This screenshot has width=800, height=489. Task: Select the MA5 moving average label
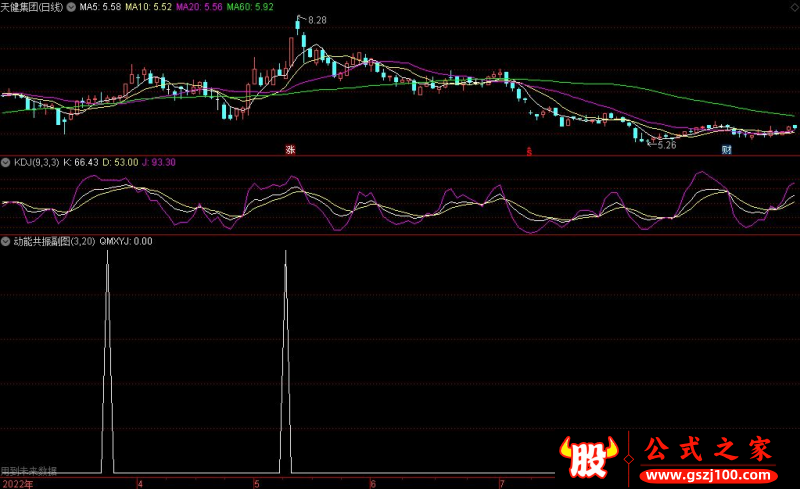[100, 7]
